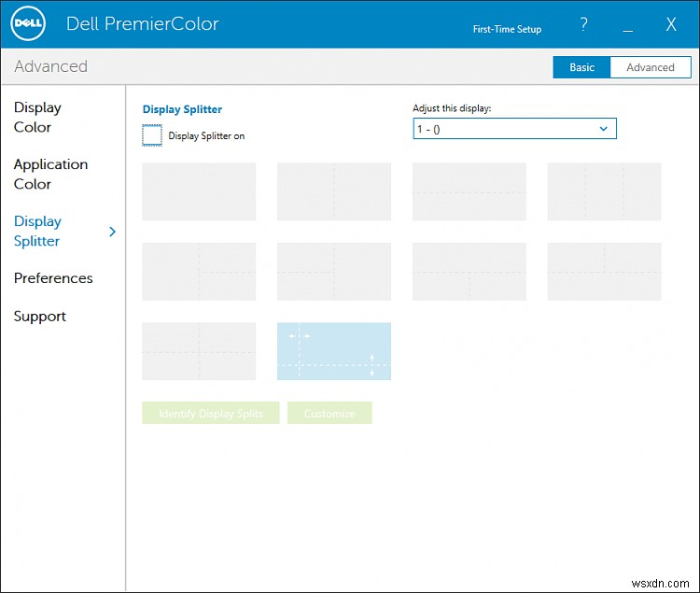This screenshot has width=700, height=593.
Task: Switch to Basic mode
Action: [581, 67]
